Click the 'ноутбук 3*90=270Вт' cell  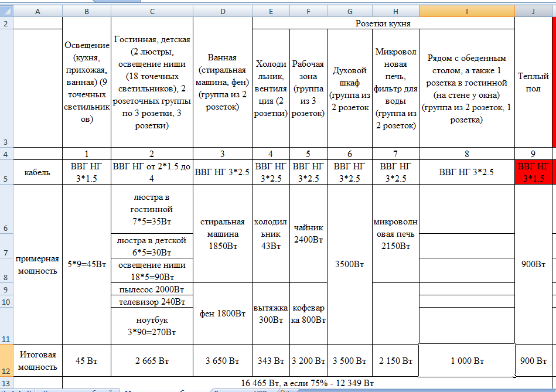coord(152,326)
